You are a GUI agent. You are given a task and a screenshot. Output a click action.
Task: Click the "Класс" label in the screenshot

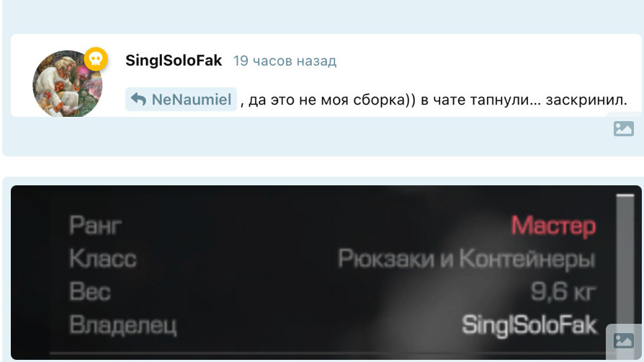click(103, 259)
